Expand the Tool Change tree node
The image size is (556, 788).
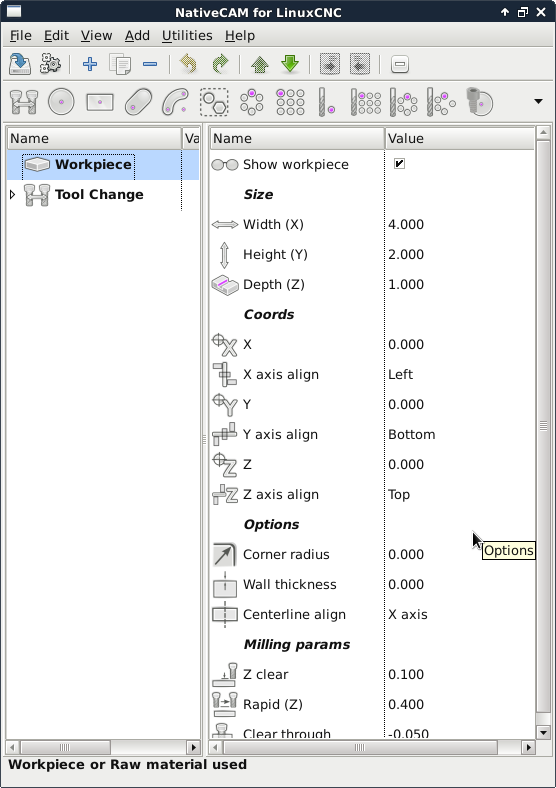pos(13,194)
